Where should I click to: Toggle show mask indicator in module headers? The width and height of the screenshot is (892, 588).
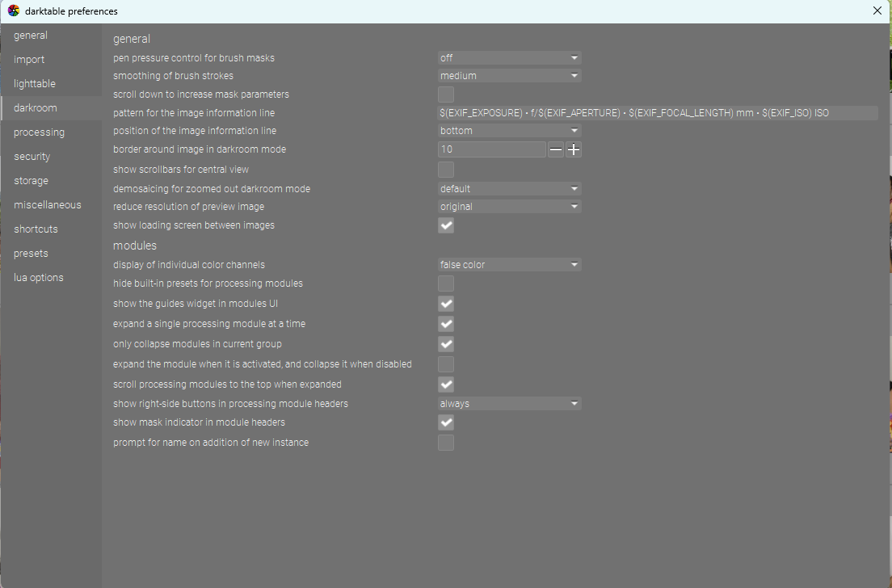pos(446,422)
